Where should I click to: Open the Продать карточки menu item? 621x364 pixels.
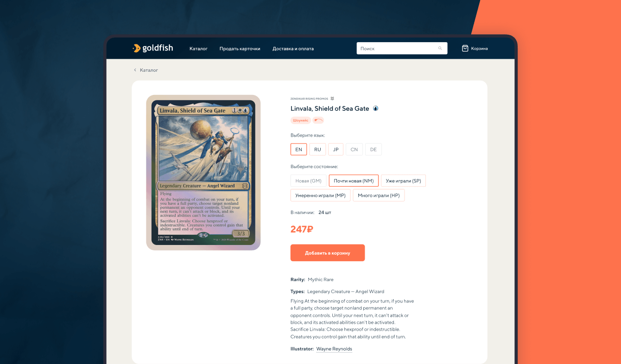[240, 49]
